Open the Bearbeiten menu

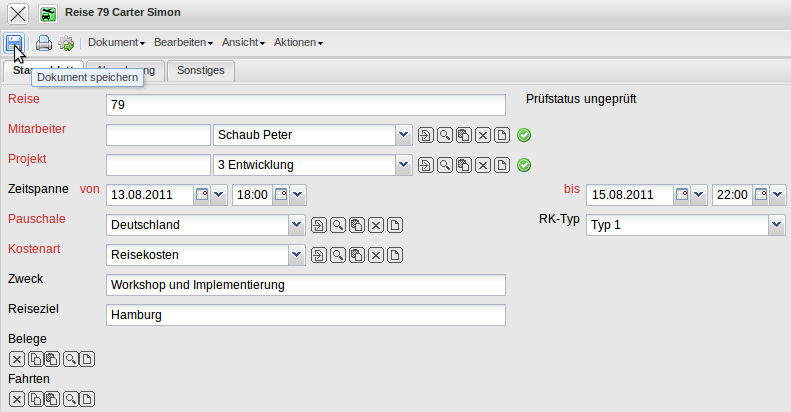183,43
